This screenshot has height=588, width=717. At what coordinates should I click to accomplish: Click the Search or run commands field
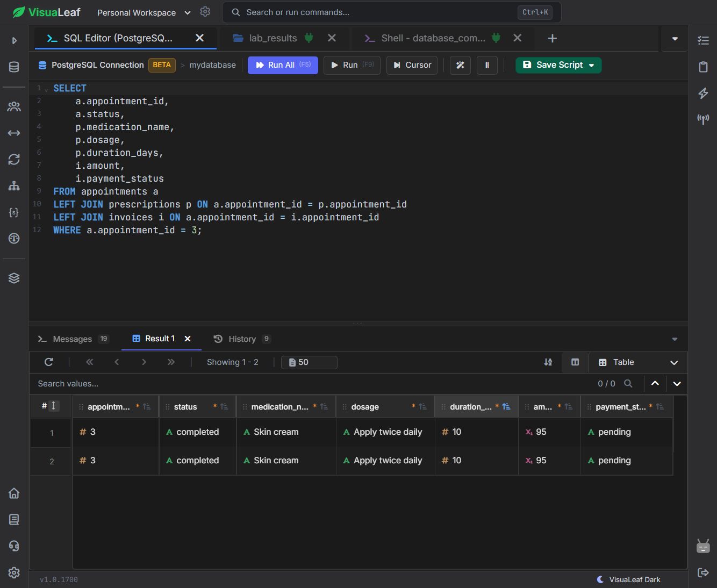tap(392, 12)
